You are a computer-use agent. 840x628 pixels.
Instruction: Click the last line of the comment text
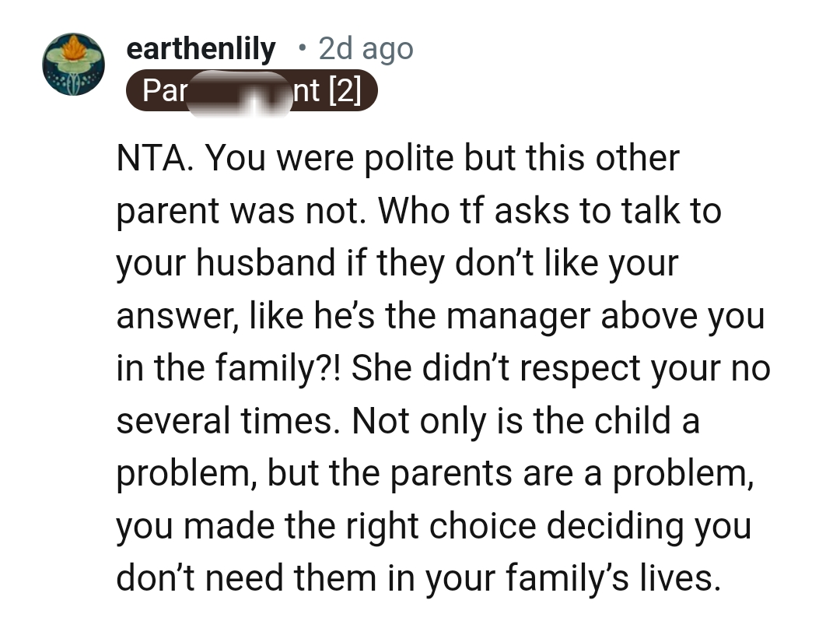(432, 577)
